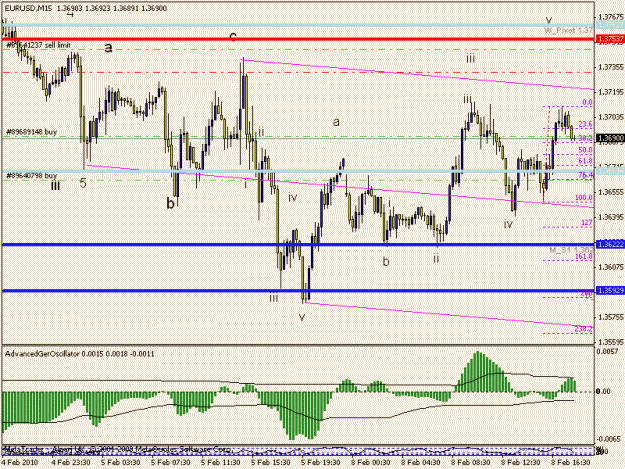
Task: Click the 1.36075 price axis value
Action: (x=611, y=267)
